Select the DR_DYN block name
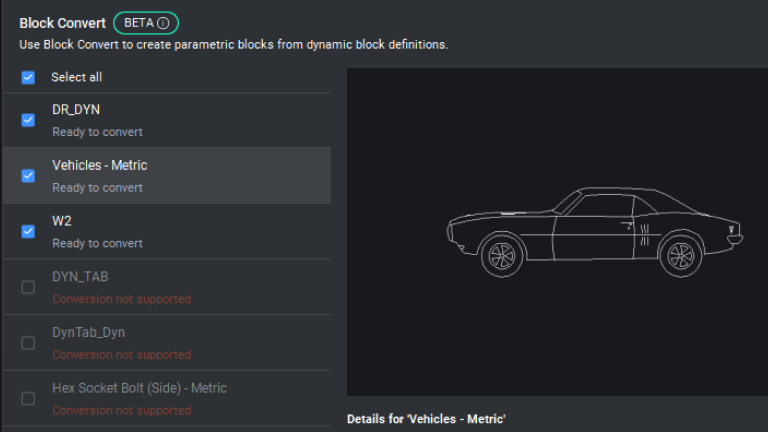Screen dimensions: 768x432 point(76,110)
